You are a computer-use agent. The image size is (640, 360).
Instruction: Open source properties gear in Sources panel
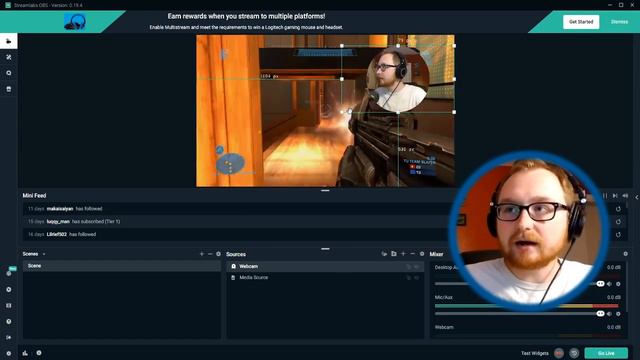coord(422,254)
